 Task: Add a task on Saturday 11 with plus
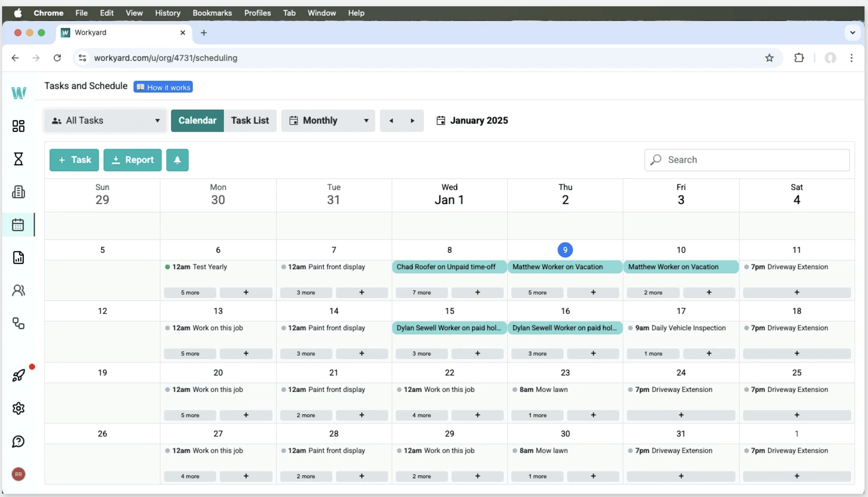[x=797, y=292]
